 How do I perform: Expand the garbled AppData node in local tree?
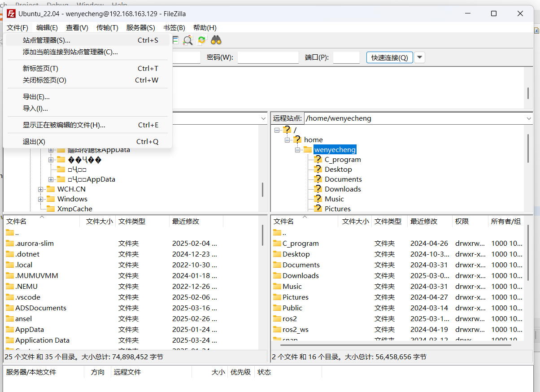point(51,179)
